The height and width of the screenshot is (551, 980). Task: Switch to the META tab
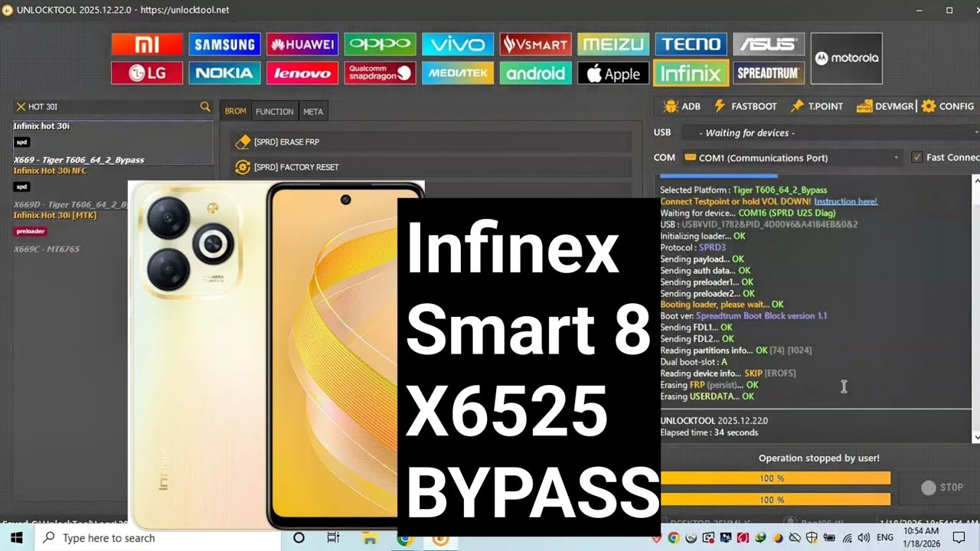[x=313, y=112]
